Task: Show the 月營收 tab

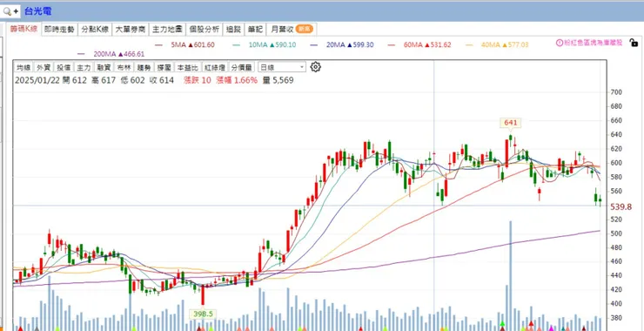Action: point(292,30)
